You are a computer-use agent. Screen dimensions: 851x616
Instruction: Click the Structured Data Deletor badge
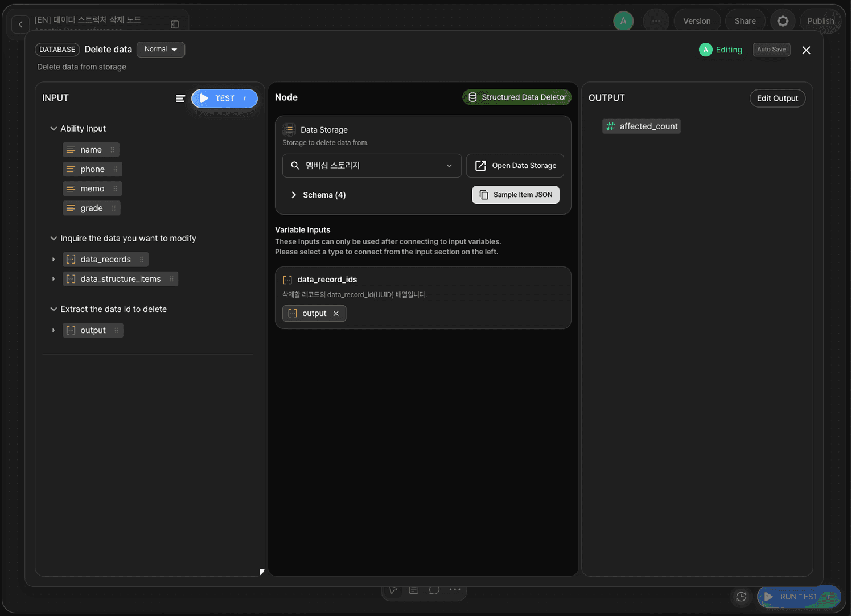517,97
